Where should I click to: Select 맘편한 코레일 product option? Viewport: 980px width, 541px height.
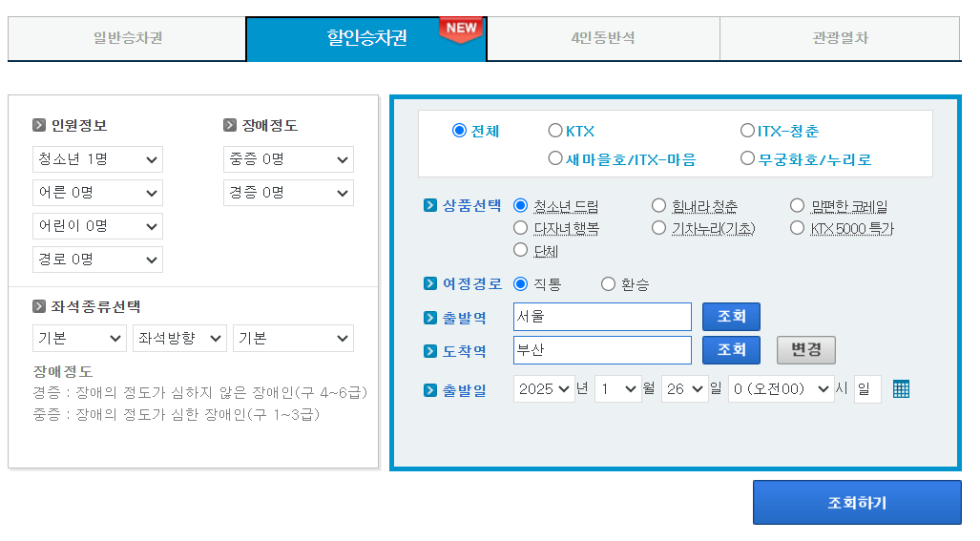coord(797,205)
